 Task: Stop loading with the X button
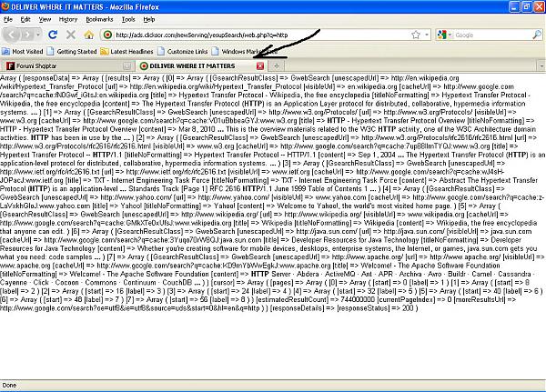click(71, 35)
